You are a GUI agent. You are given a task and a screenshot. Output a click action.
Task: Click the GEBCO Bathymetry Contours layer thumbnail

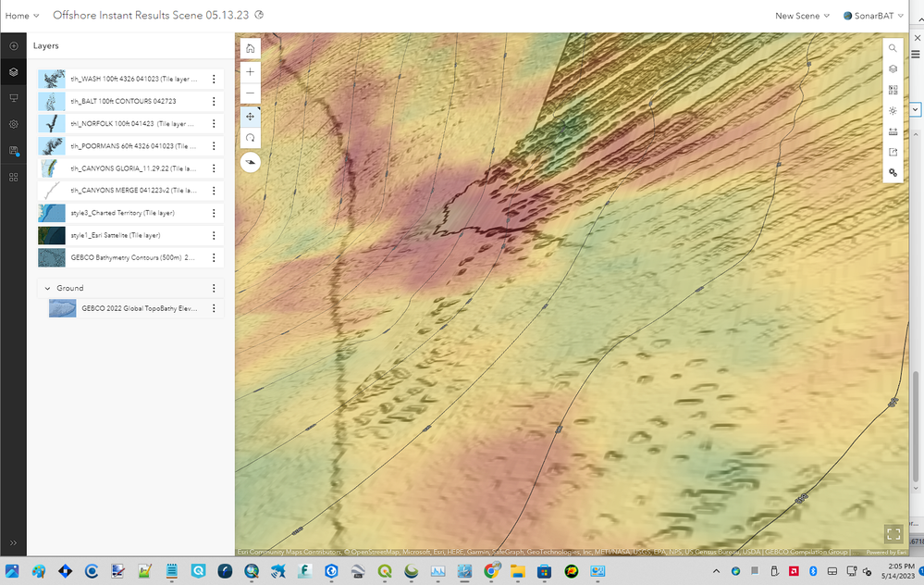(x=52, y=257)
